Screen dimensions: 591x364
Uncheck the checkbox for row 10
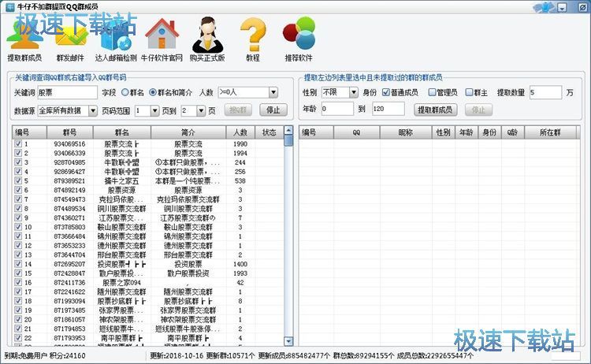pos(18,227)
